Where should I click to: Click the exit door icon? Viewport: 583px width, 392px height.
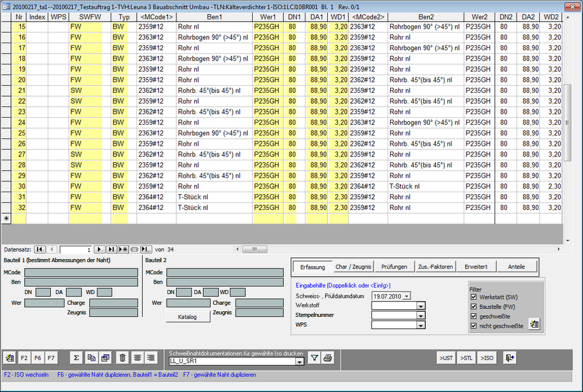[510, 358]
